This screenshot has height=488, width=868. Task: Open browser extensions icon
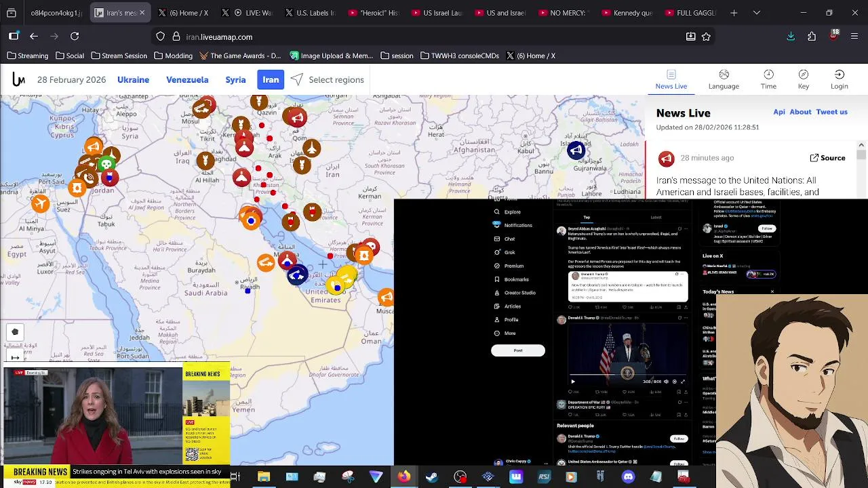(x=812, y=37)
